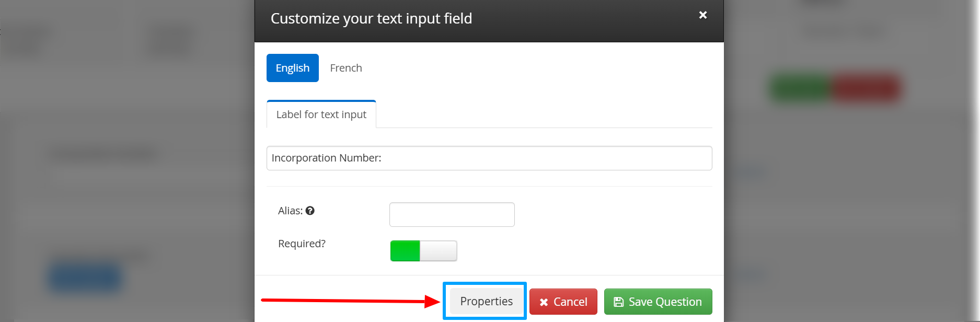Screen dimensions: 980x322
Task: Close the Customize text input dialog
Action: [x=703, y=15]
